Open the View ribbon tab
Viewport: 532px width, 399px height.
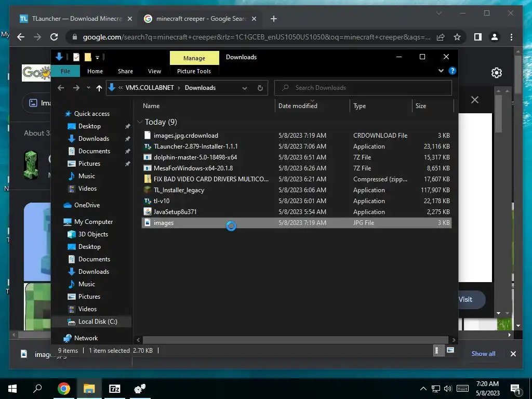(x=154, y=71)
